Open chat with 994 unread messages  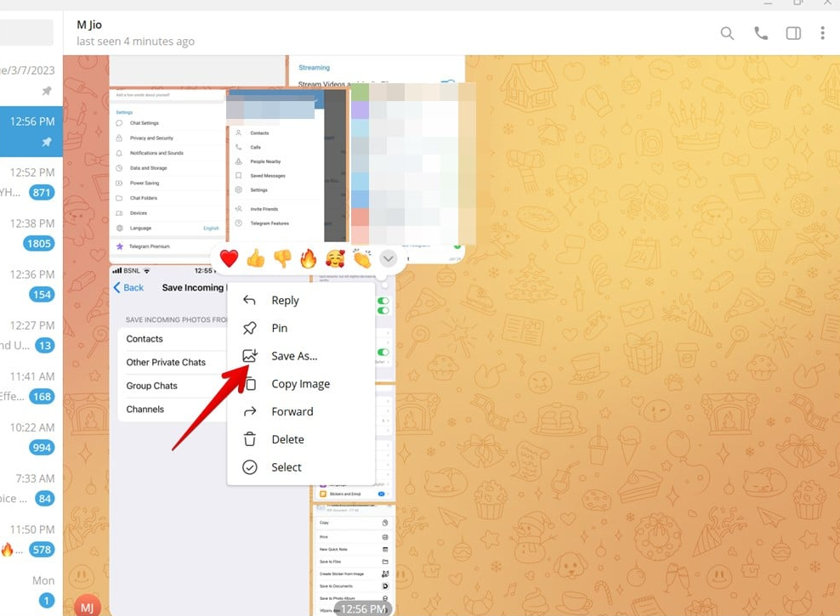(x=31, y=438)
